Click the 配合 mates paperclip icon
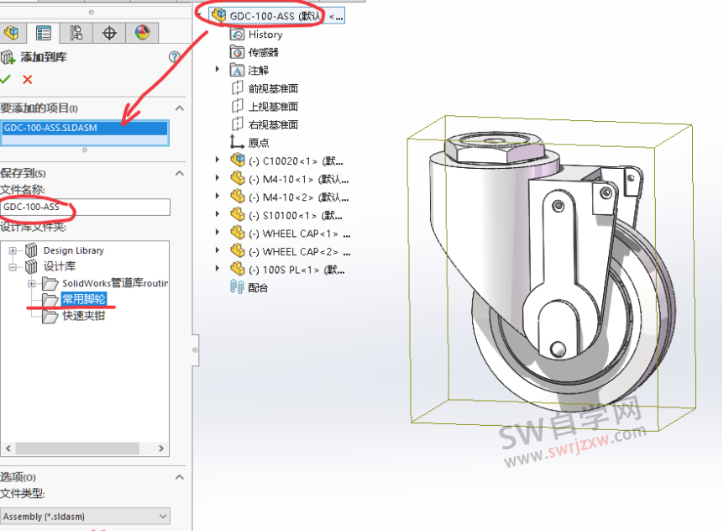 coord(237,287)
